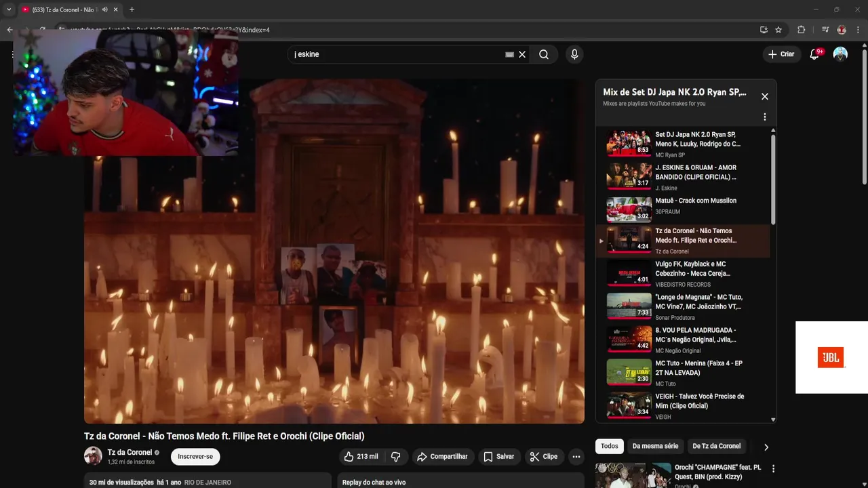Open the media control icon in browser toolbar

click(x=825, y=30)
